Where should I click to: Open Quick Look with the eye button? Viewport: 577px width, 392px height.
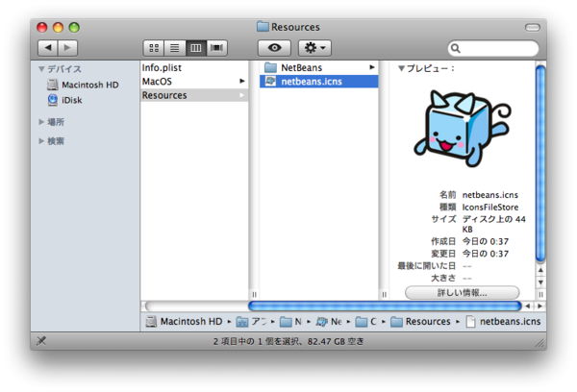(x=274, y=48)
